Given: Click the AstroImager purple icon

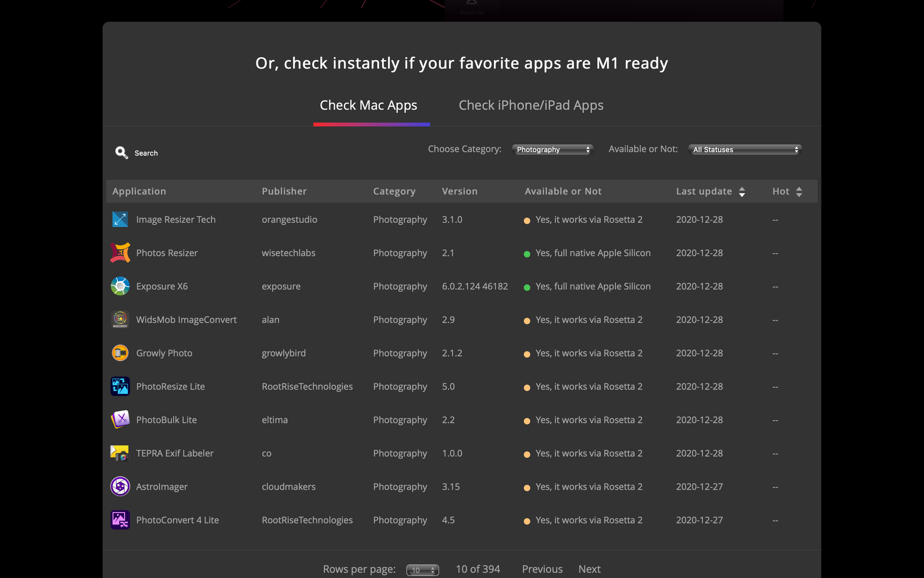Looking at the screenshot, I should [x=120, y=486].
